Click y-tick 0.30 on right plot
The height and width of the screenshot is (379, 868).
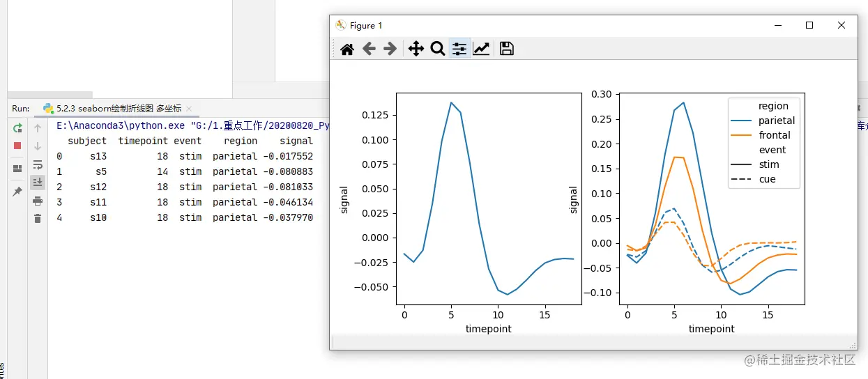(600, 94)
